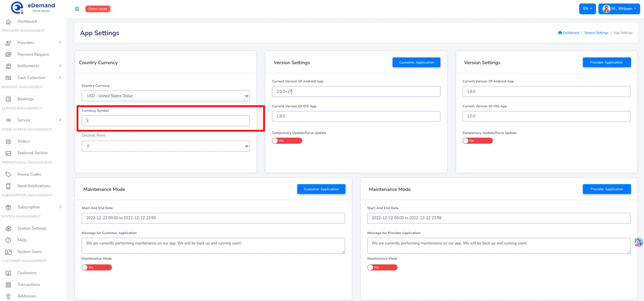Enable Maintenance Mode for Customer Application
The height and width of the screenshot is (301, 644).
(97, 268)
